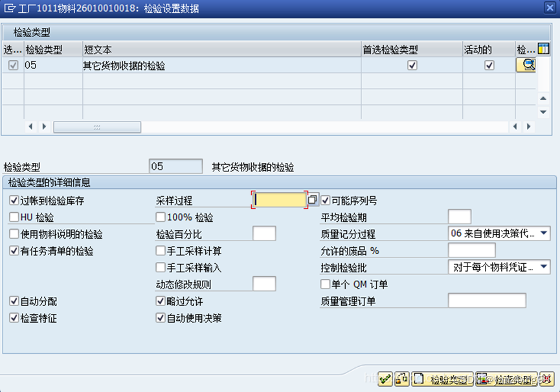This screenshot has width=560, height=392.
Task: Click the delete 检验类型 button
Action: (506, 379)
